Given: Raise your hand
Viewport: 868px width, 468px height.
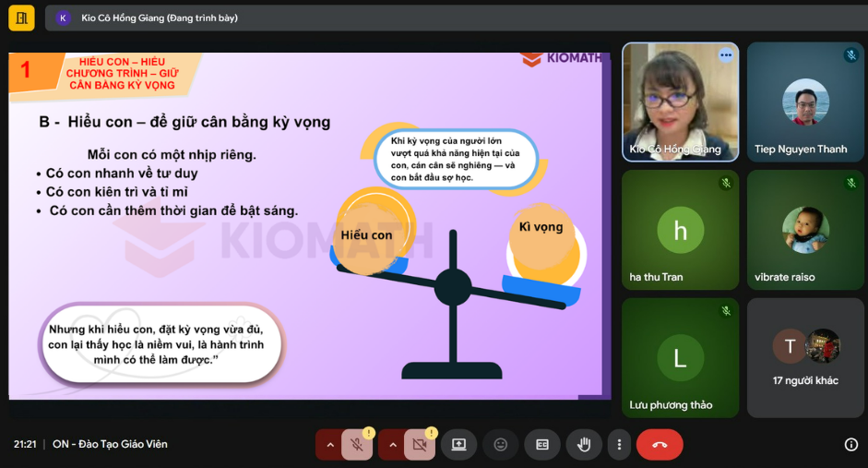Looking at the screenshot, I should 584,445.
